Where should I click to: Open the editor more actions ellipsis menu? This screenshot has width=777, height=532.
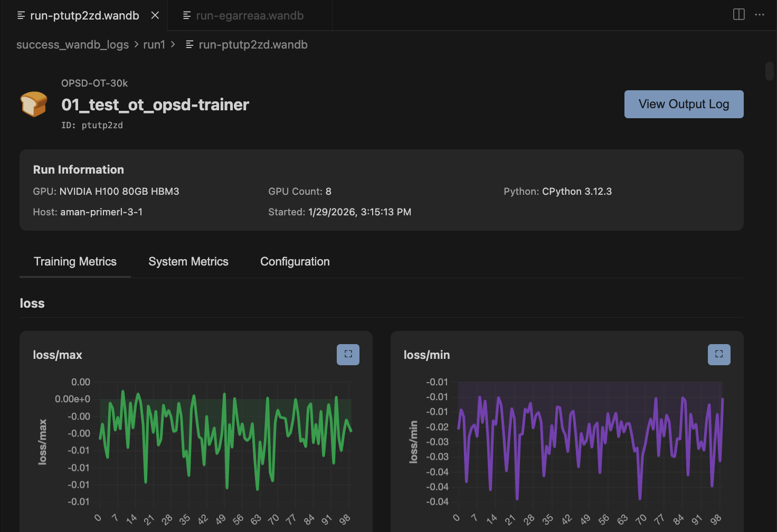(x=760, y=15)
